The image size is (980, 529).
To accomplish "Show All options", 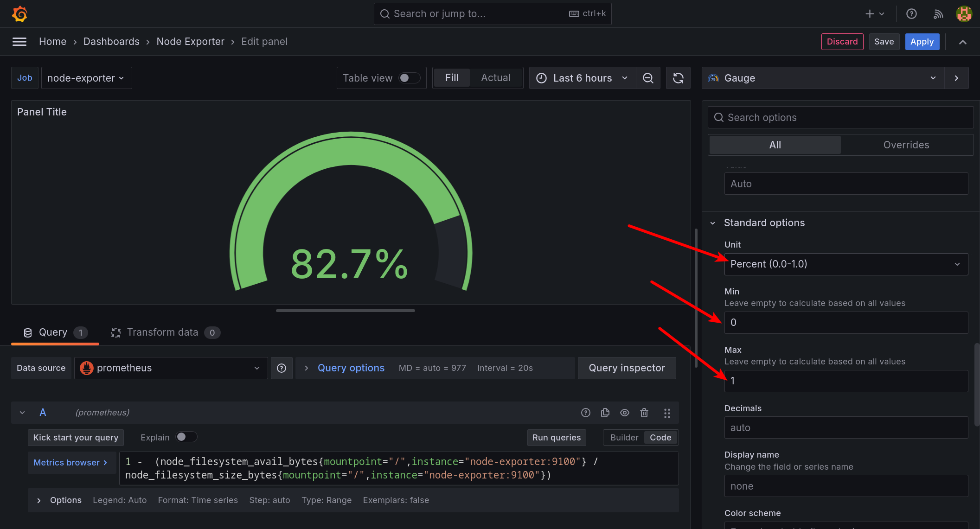I will click(x=775, y=145).
